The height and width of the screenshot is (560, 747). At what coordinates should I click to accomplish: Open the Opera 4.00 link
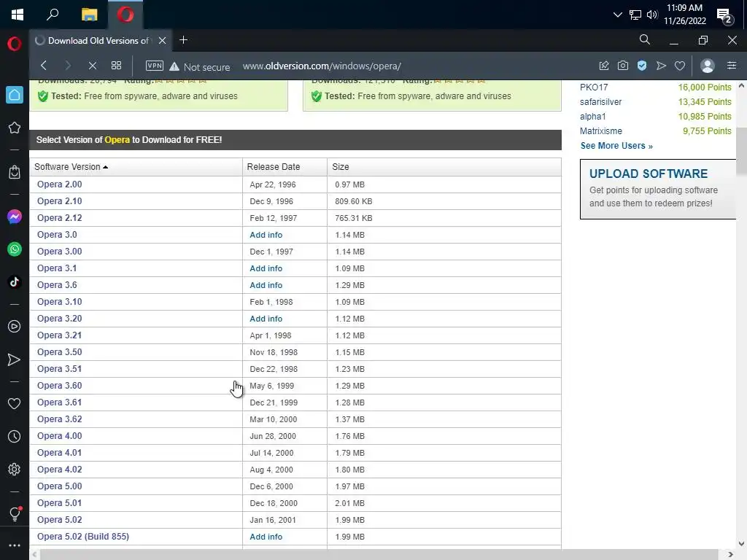pyautogui.click(x=60, y=436)
